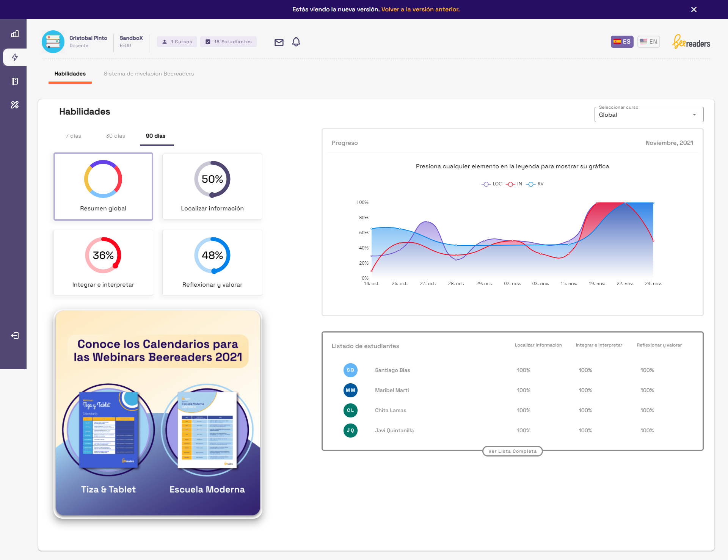Toggle the IN series in chart legend

[514, 184]
